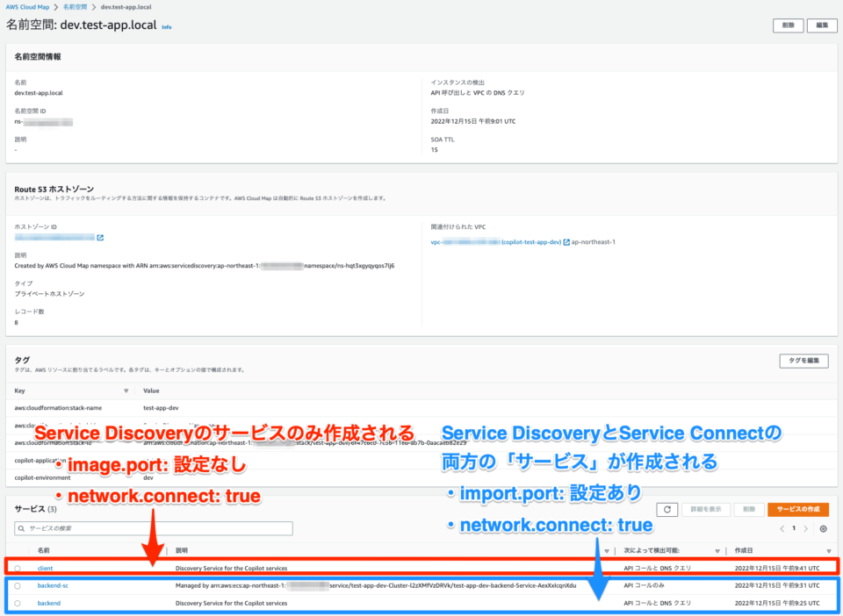Go to the 名前空間 breadcrumb

pos(75,7)
